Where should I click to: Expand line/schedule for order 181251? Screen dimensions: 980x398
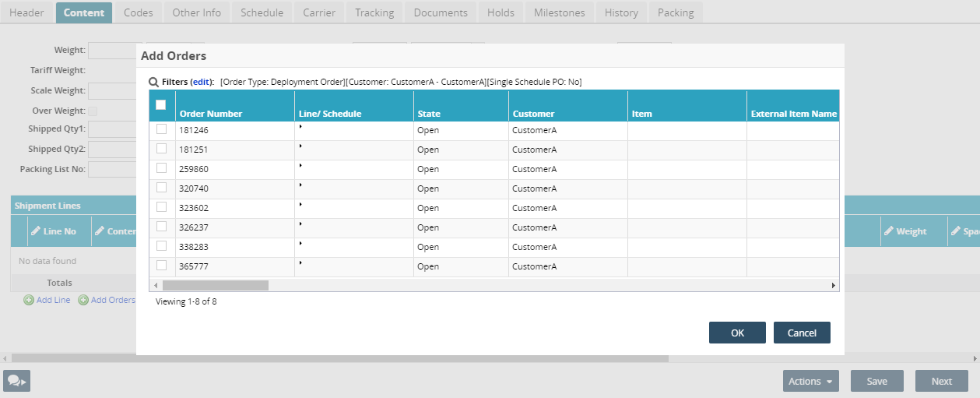point(300,146)
